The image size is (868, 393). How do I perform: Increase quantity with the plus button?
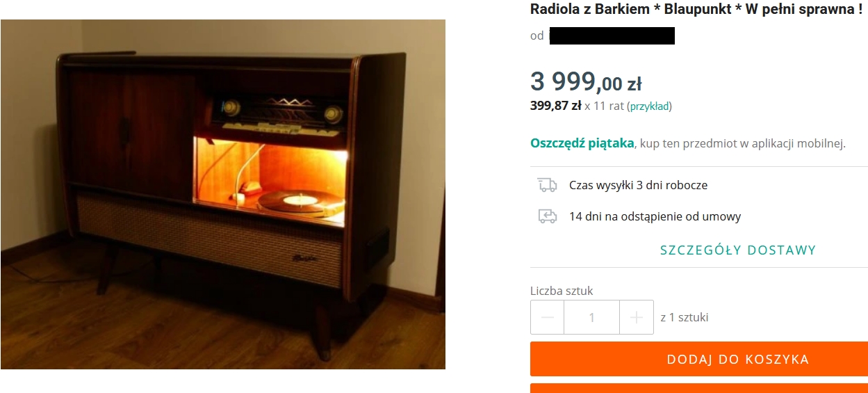[637, 317]
